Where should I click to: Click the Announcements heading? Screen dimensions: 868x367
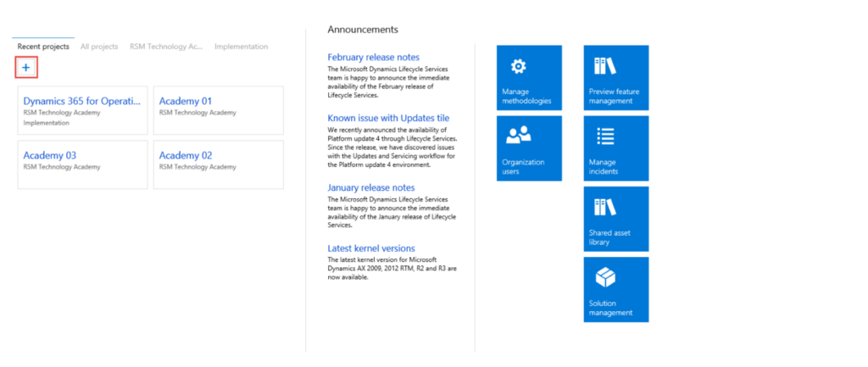point(363,30)
